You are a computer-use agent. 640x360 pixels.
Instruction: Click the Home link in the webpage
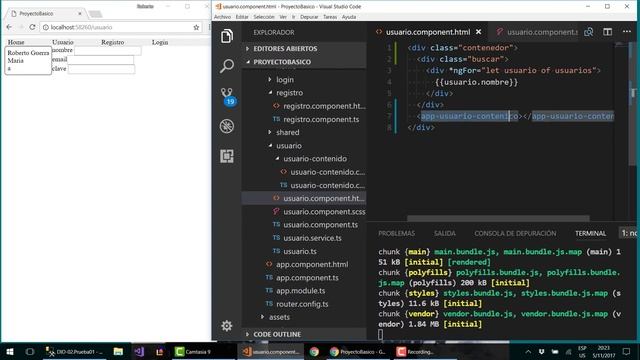(16, 42)
